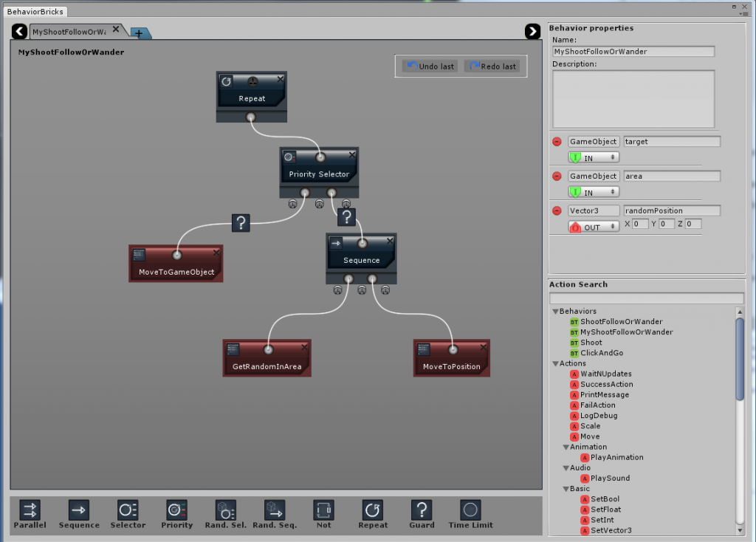
Task: Collapse the Behaviors tree section
Action: pos(556,312)
